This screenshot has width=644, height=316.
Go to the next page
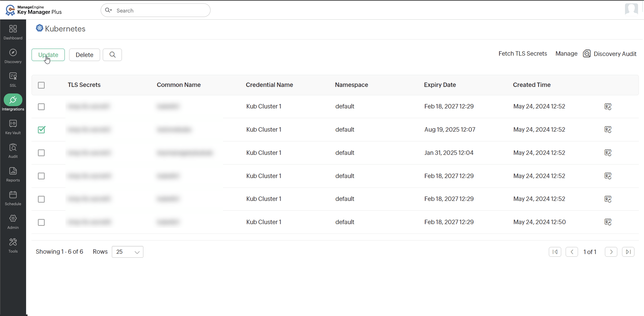coord(611,252)
